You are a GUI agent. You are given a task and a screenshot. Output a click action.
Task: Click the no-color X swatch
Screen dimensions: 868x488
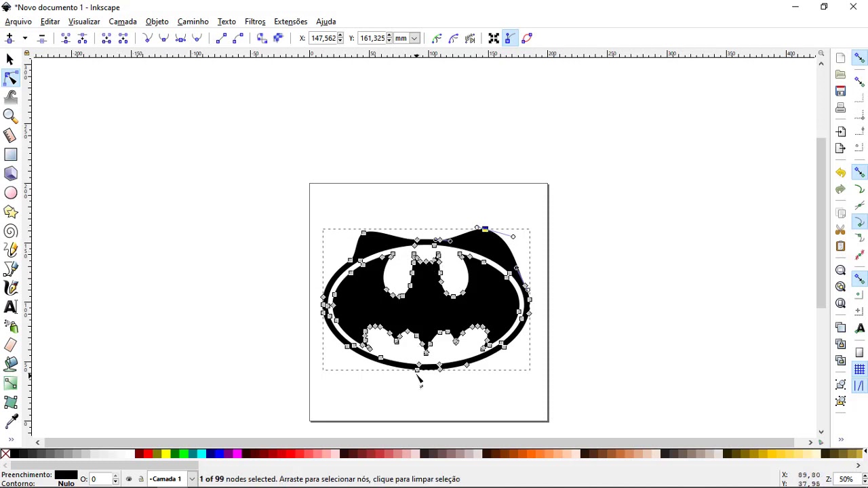(5, 453)
